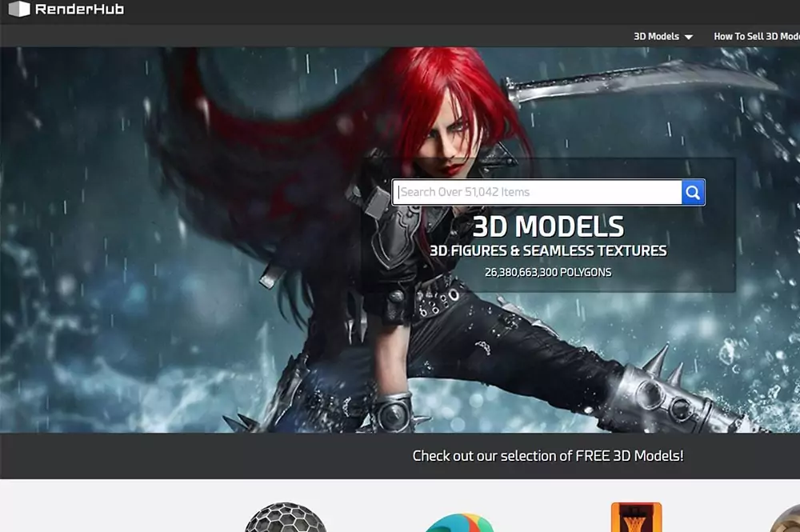
Task: Click the RenderHub cube logo icon
Action: click(x=19, y=9)
